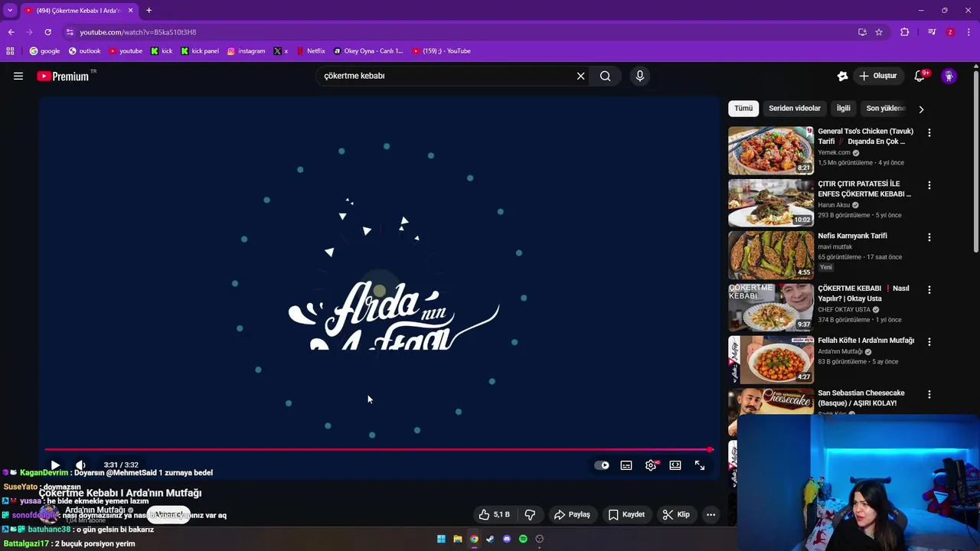This screenshot has height=551, width=980.
Task: Open options for San Sebastian Cheesecake video
Action: [929, 394]
